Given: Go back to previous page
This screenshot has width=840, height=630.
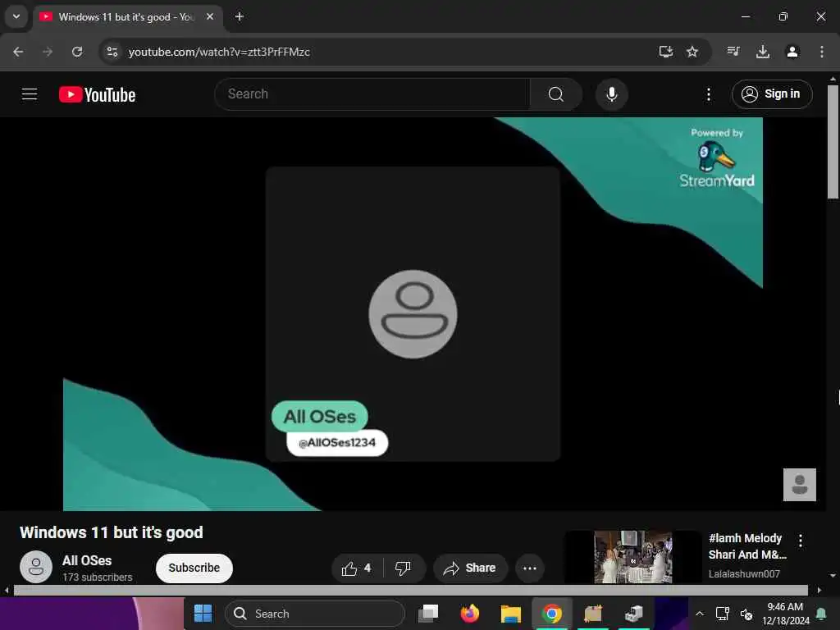Looking at the screenshot, I should point(18,52).
